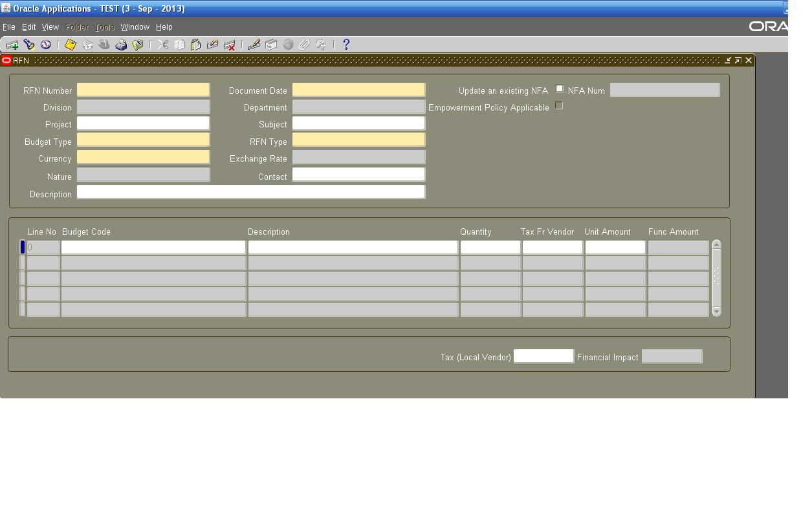Click the Delete Record red X icon
Screen dimensions: 812x507
pyautogui.click(x=229, y=45)
